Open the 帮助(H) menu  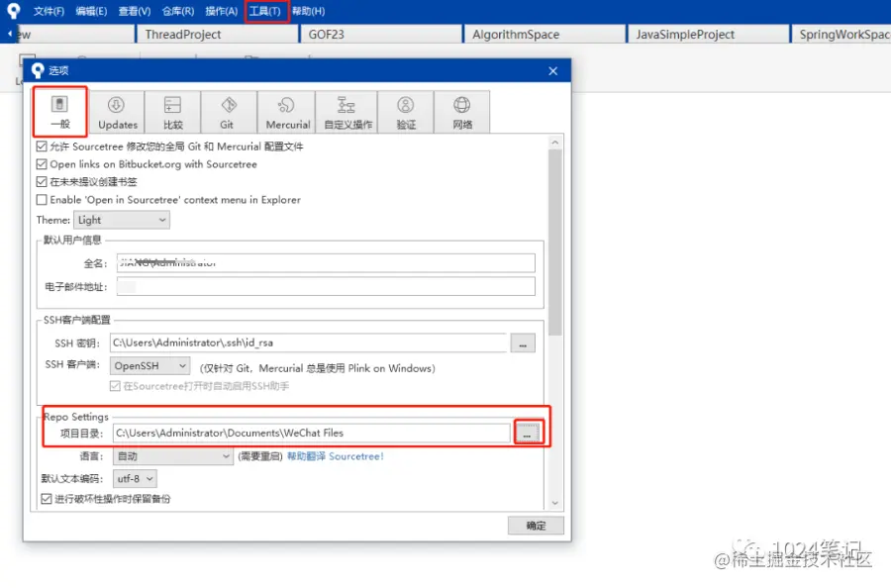click(x=308, y=11)
